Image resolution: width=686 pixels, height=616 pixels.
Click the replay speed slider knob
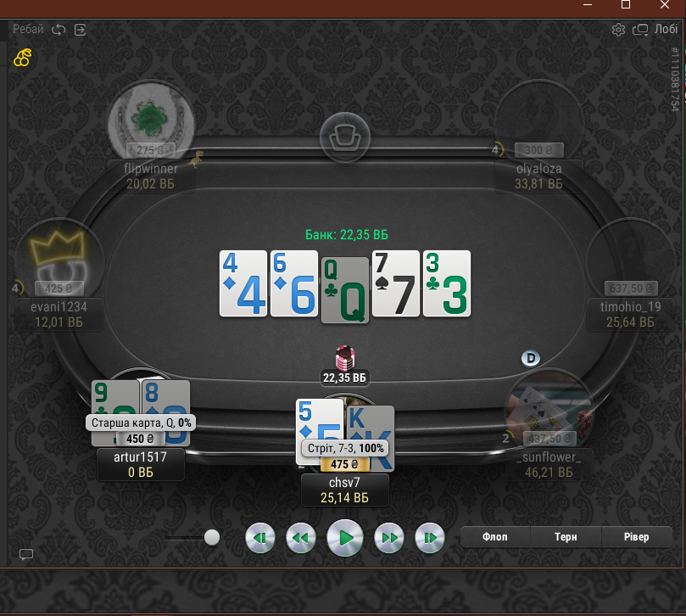212,537
